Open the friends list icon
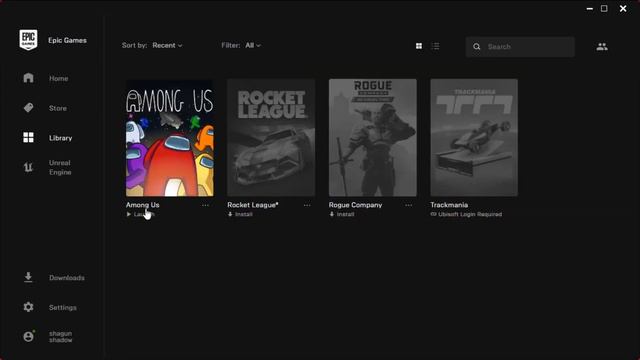 point(602,47)
